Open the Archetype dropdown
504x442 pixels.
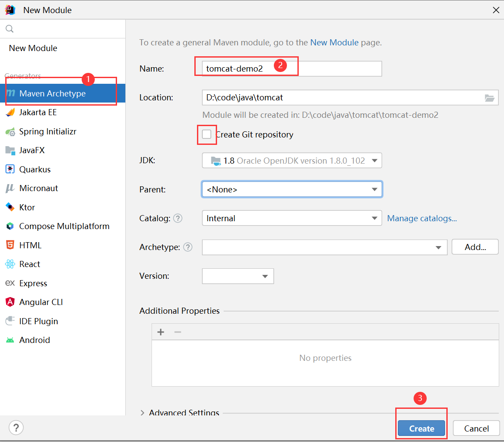[324, 247]
